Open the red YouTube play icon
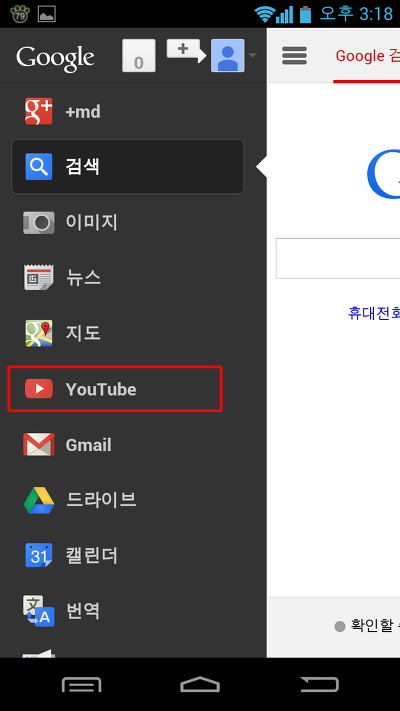Viewport: 400px width, 711px height. (39, 389)
